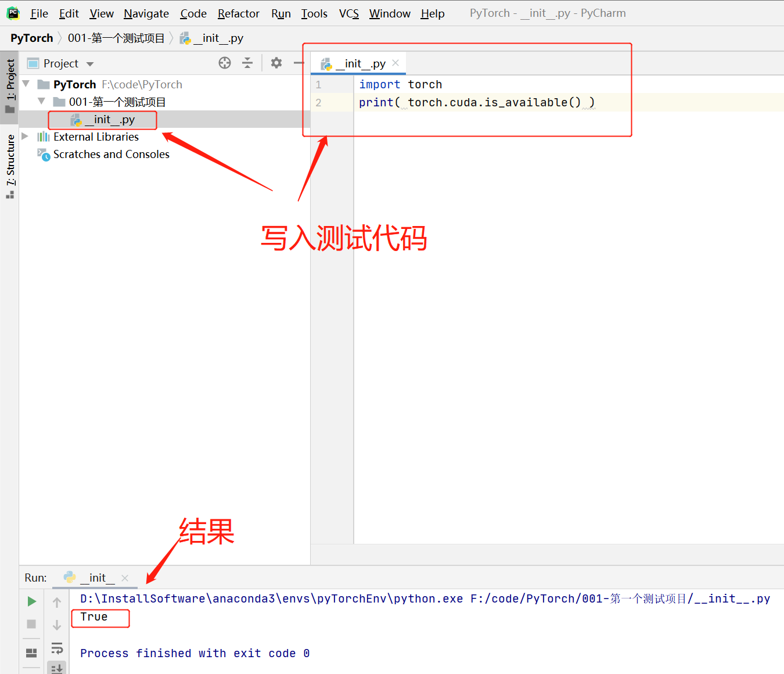This screenshot has height=674, width=784.
Task: Hide the Project panel with minus icon
Action: [299, 63]
